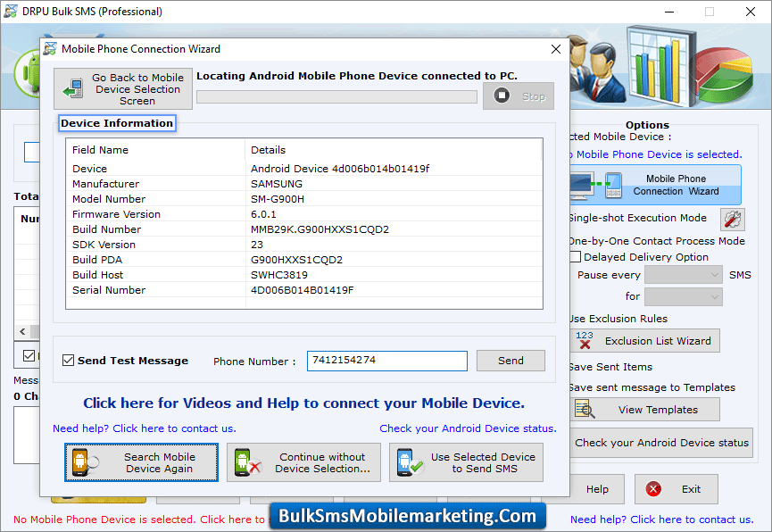Screen dimensions: 772x532
Task: Click the orange phone magnifier search icon
Action: (84, 462)
